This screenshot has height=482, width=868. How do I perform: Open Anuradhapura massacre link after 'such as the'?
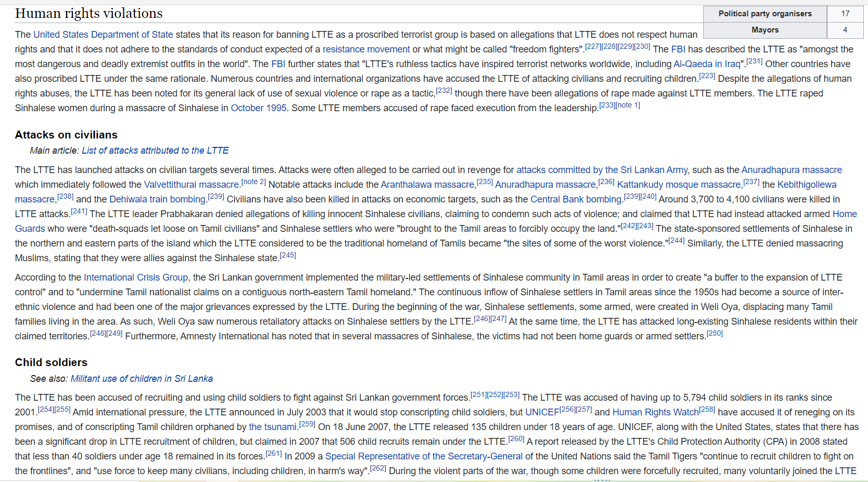coord(791,170)
